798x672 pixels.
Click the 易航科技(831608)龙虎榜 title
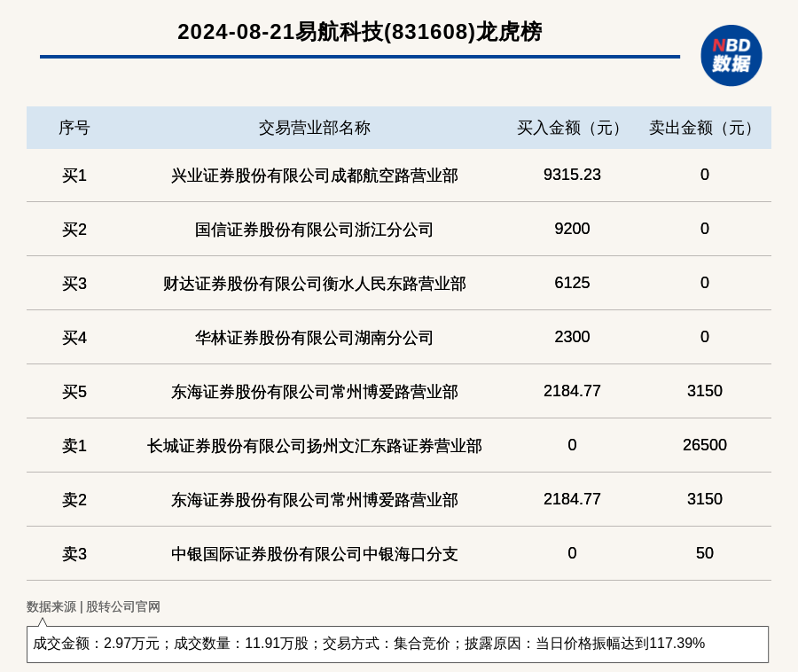[x=359, y=32]
